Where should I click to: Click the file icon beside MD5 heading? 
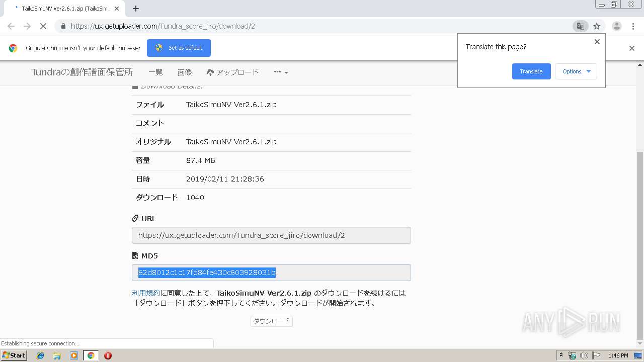tap(135, 256)
